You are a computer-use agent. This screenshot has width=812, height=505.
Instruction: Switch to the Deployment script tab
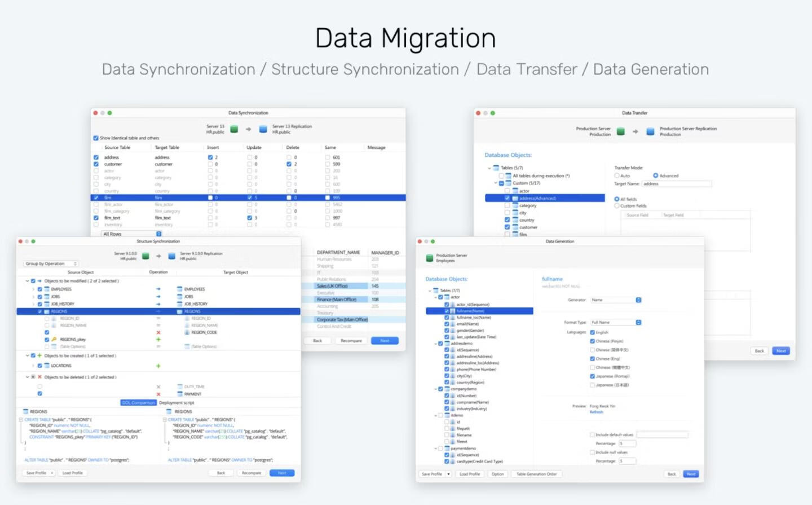tap(176, 402)
